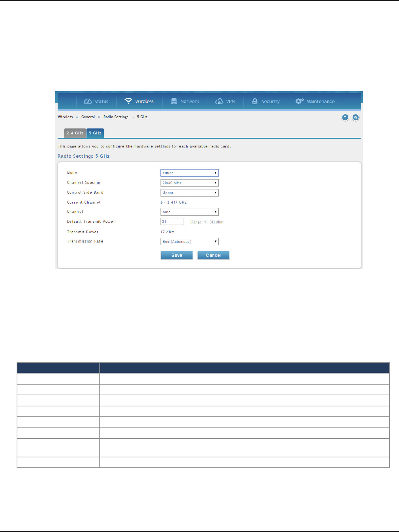Click the Maintenance gears icon

[300, 101]
